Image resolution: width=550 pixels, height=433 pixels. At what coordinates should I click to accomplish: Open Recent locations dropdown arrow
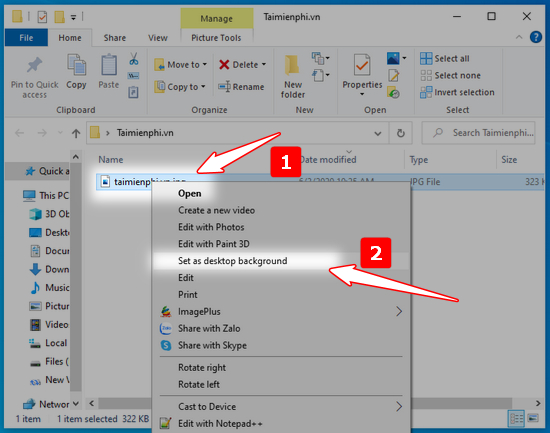point(60,133)
